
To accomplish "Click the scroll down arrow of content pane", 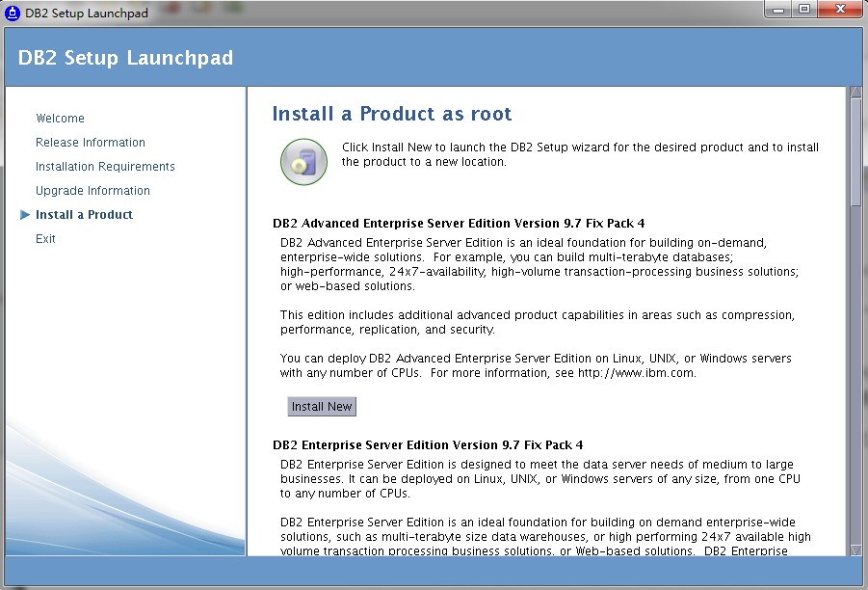I will pyautogui.click(x=855, y=550).
